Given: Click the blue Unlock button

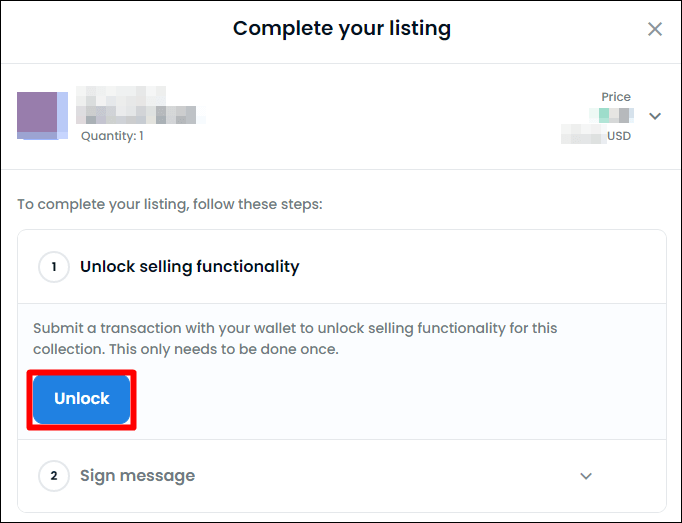Looking at the screenshot, I should (82, 399).
